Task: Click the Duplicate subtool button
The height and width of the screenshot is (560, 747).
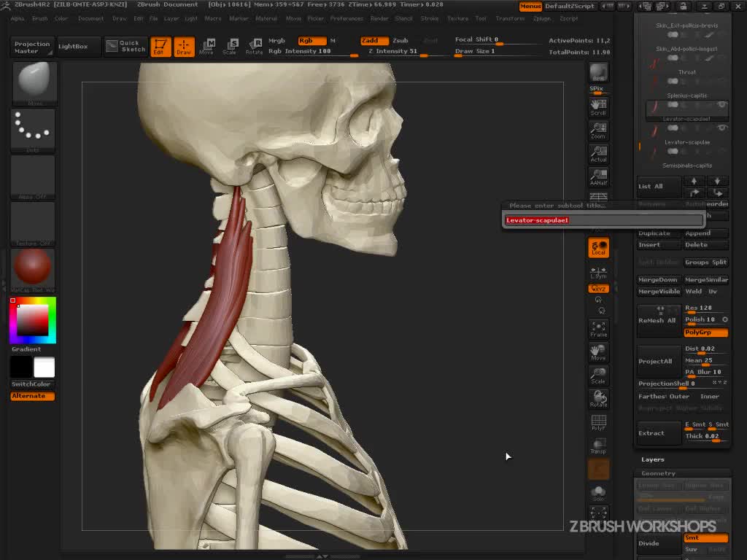Action: pos(659,233)
